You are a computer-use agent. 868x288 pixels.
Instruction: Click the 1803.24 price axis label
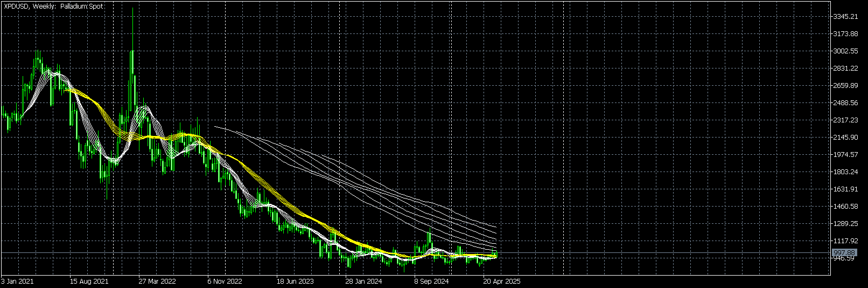(x=845, y=172)
